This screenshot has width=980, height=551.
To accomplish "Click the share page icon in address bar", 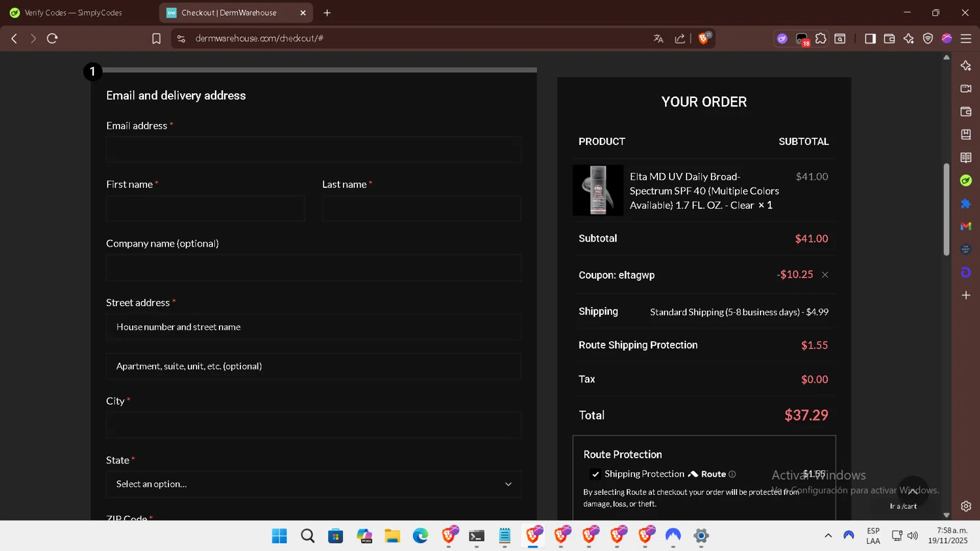I will tap(680, 39).
